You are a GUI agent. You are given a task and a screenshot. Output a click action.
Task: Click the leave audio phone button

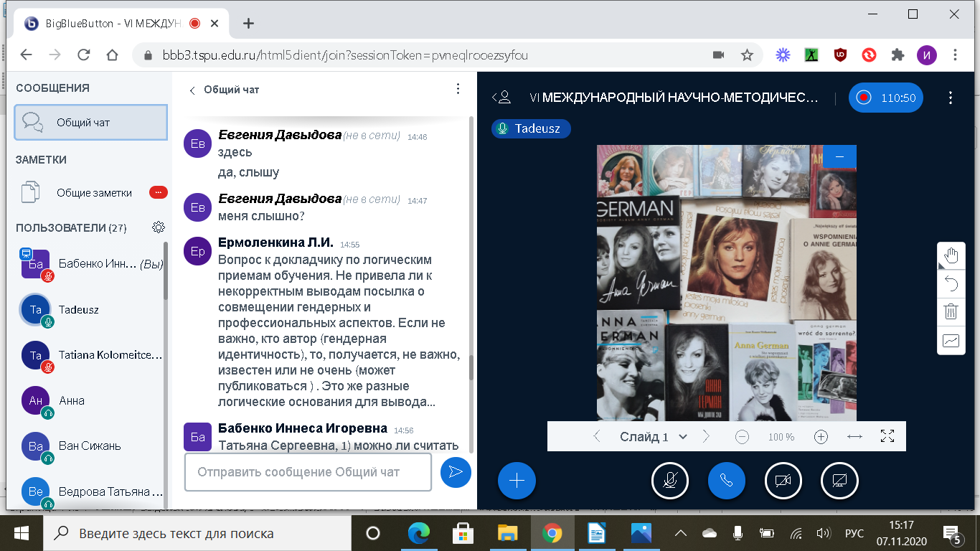[726, 481]
